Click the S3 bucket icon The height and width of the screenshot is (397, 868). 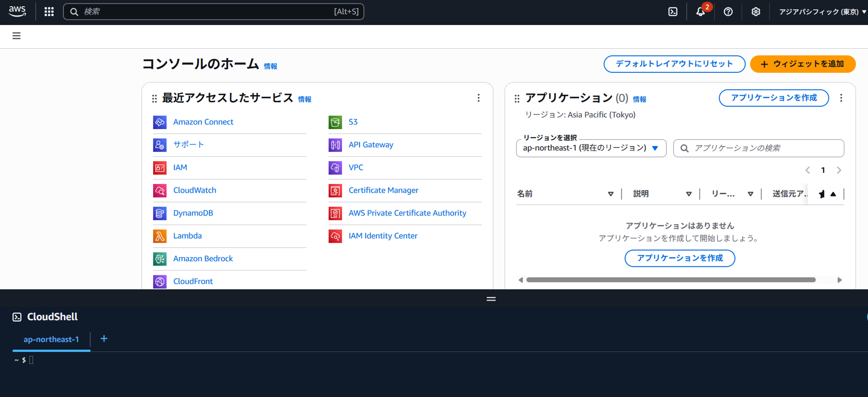(335, 122)
